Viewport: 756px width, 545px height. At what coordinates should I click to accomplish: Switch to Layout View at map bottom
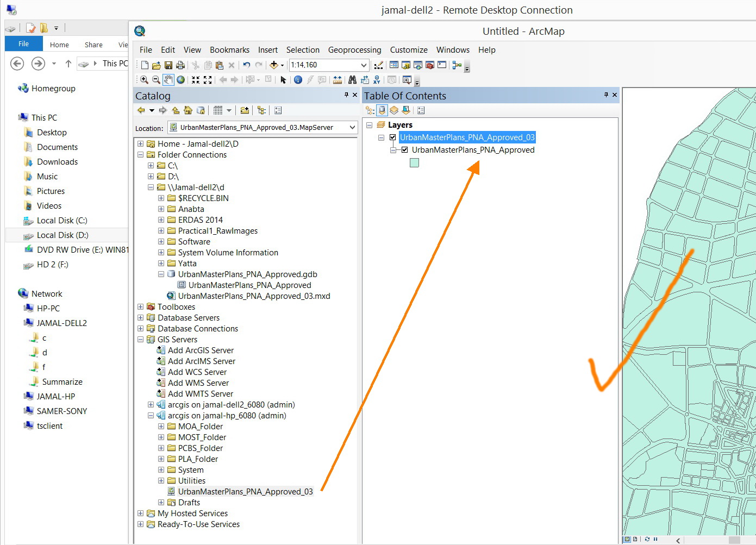[635, 539]
